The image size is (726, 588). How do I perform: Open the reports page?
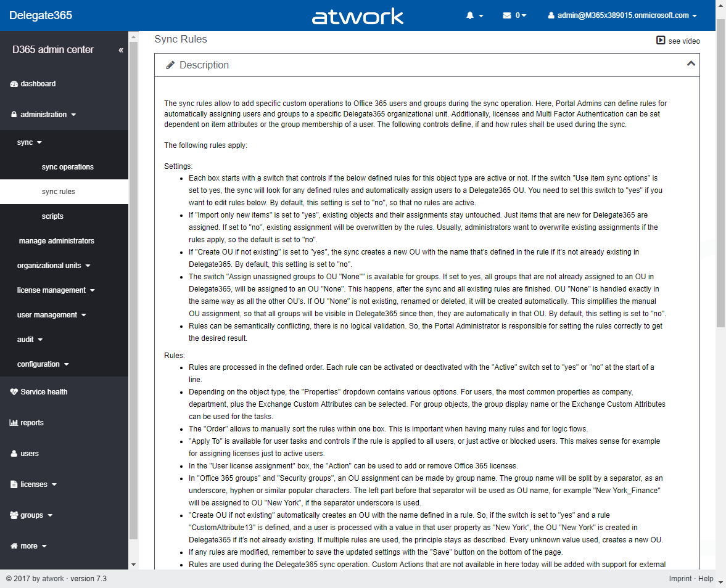click(x=32, y=423)
